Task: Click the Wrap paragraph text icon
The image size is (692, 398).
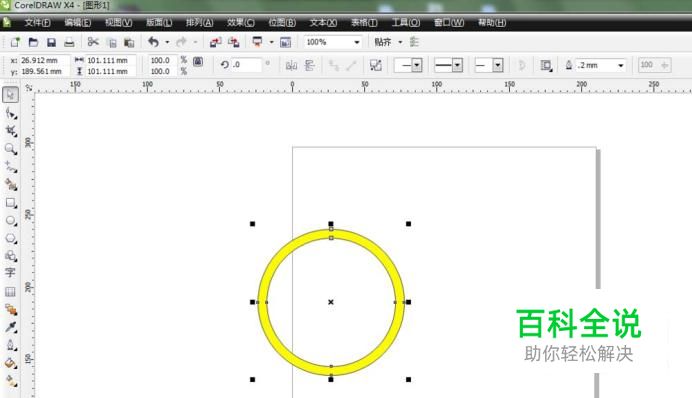Action: click(x=546, y=66)
